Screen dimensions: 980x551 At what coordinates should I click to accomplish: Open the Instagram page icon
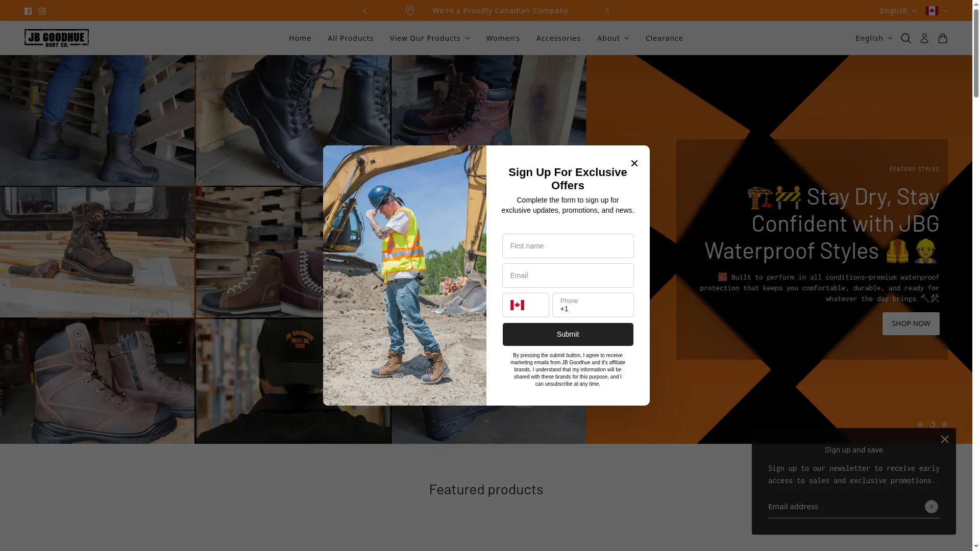click(x=42, y=11)
